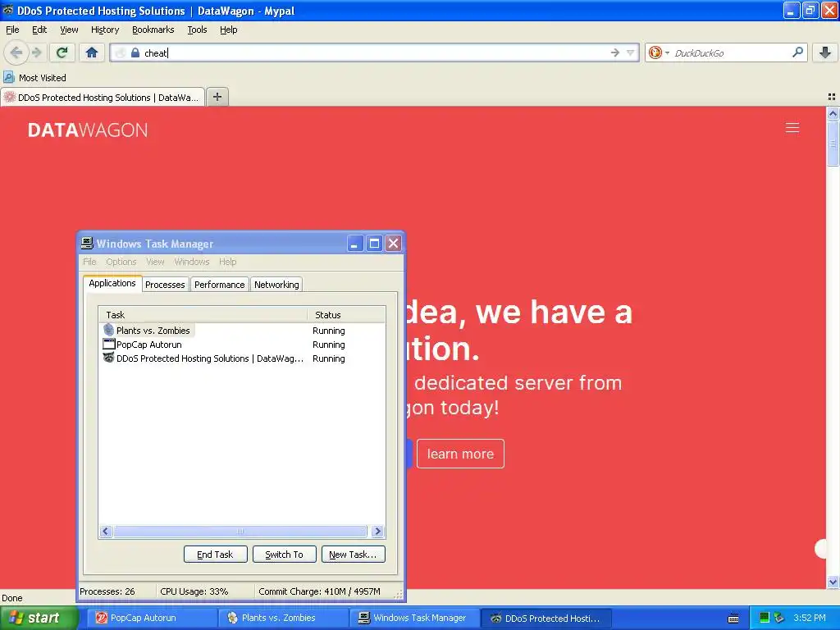Select the DDoS Protected Hosting task row
Screen dimensions: 840x630
point(242,358)
